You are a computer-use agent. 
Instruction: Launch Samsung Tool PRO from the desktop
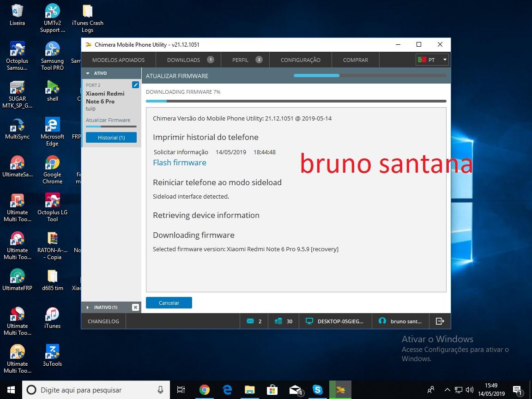(52, 56)
